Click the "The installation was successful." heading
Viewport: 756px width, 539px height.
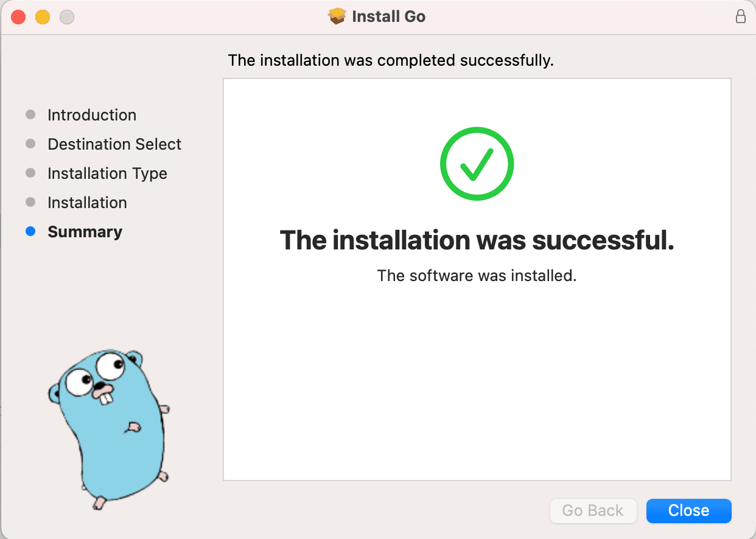point(477,240)
